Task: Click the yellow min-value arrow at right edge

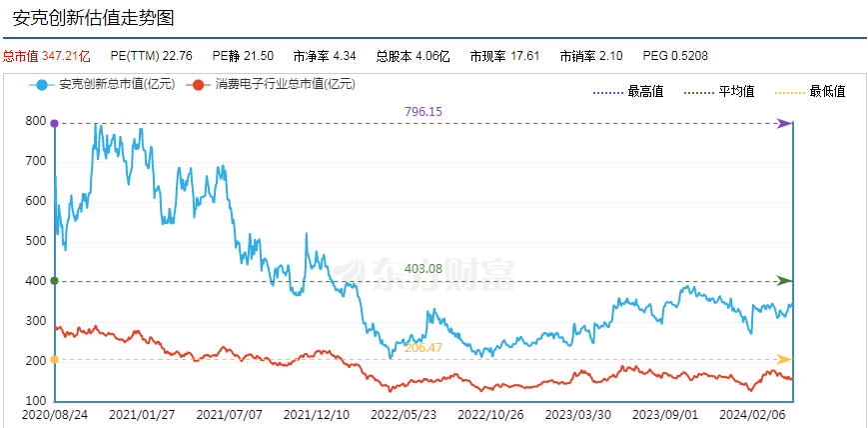Action: click(x=785, y=359)
